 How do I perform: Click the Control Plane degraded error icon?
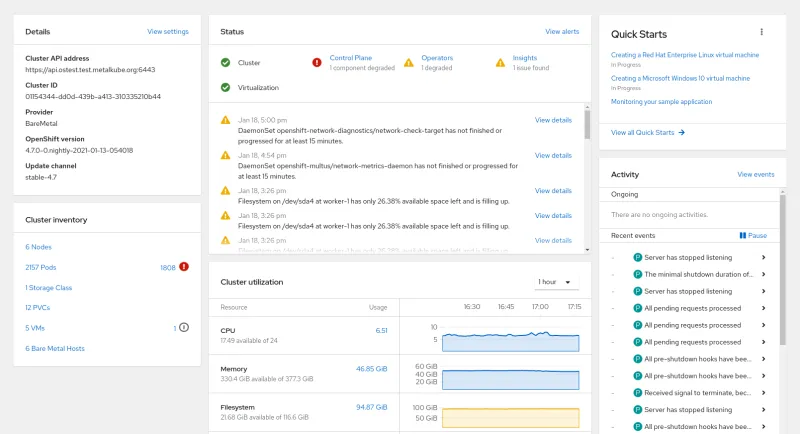317,62
